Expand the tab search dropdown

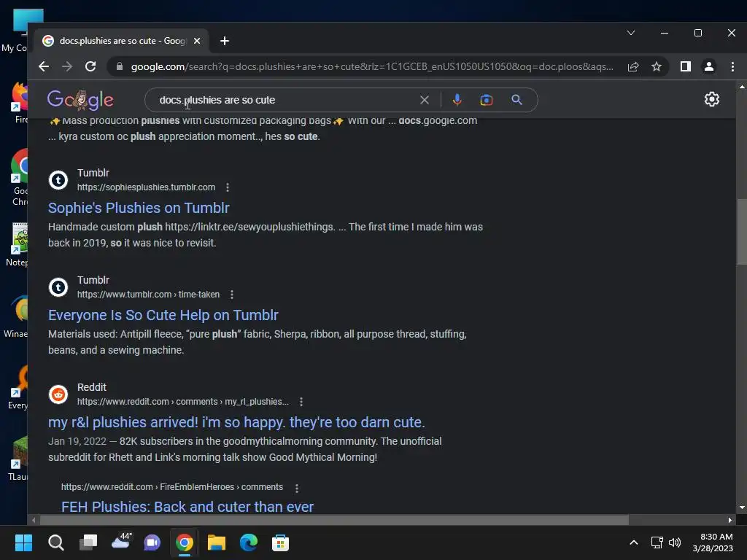(631, 33)
